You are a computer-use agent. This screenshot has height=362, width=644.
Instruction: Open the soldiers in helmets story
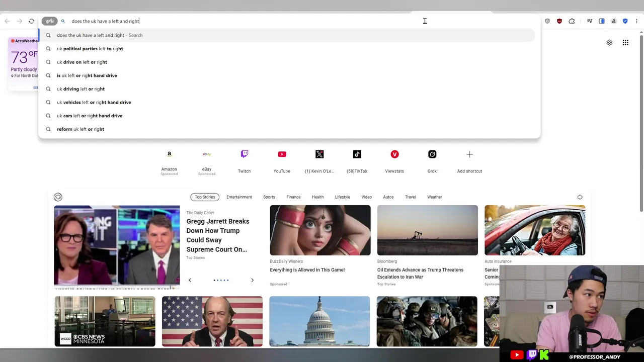427,321
